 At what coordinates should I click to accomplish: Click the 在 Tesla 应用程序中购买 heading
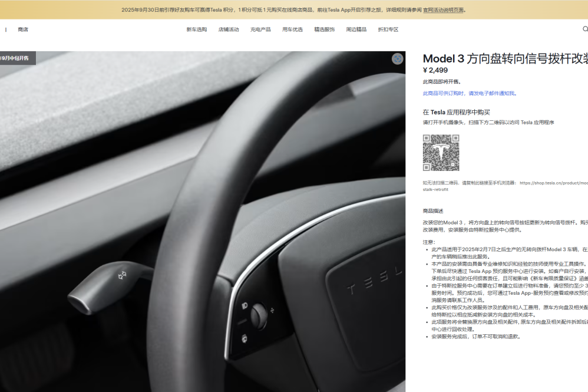pyautogui.click(x=456, y=112)
